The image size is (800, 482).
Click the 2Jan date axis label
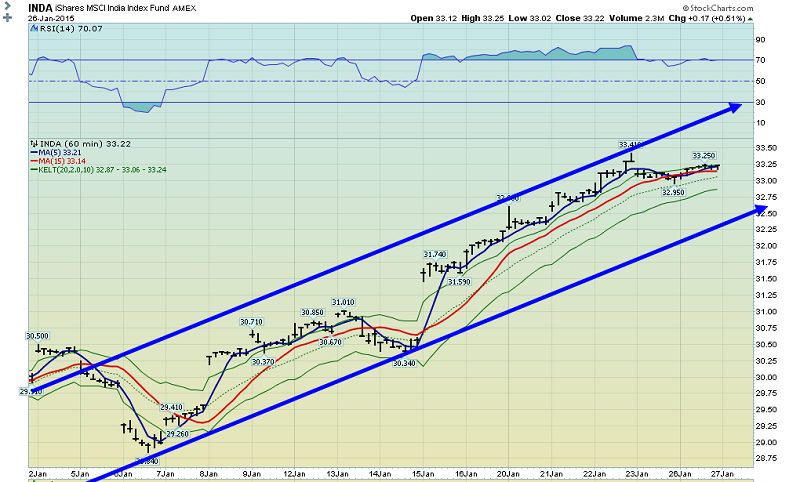tap(38, 474)
